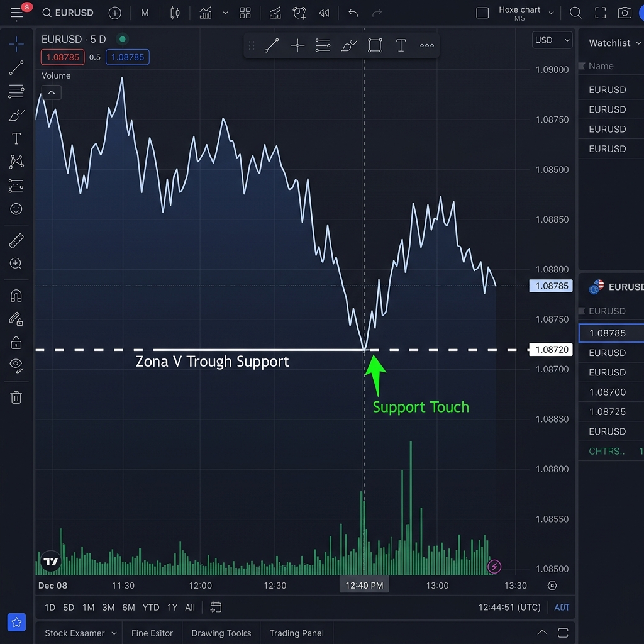Toggle hide all drawings eye icon
644x644 pixels.
coord(16,365)
